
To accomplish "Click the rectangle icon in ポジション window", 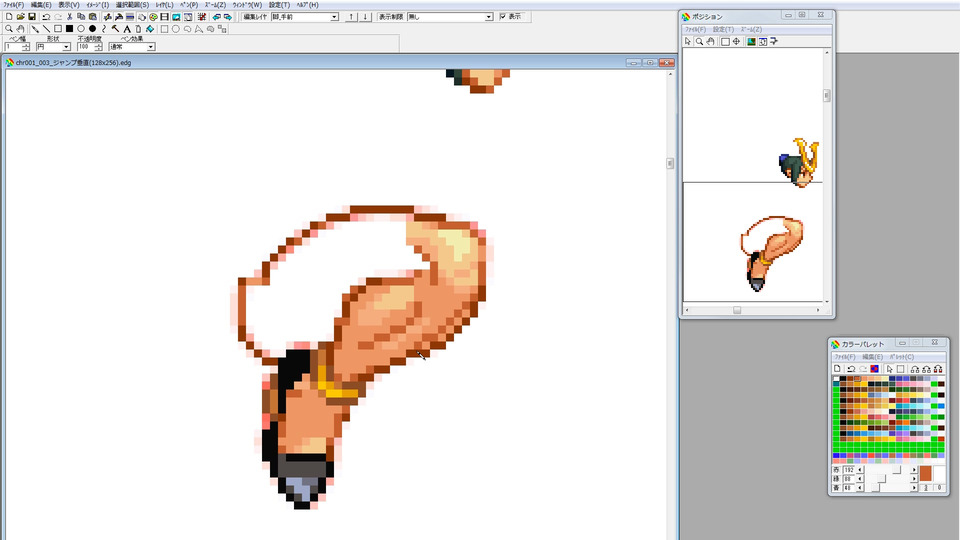I will click(x=725, y=42).
